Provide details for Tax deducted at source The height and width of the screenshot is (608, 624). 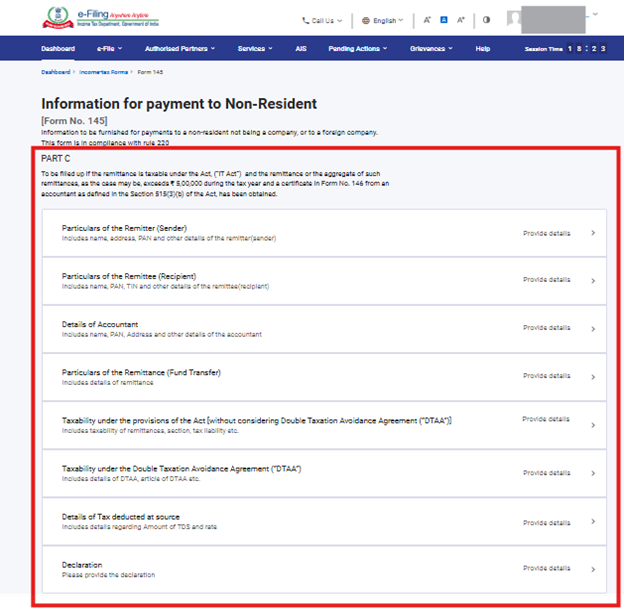pyautogui.click(x=547, y=520)
